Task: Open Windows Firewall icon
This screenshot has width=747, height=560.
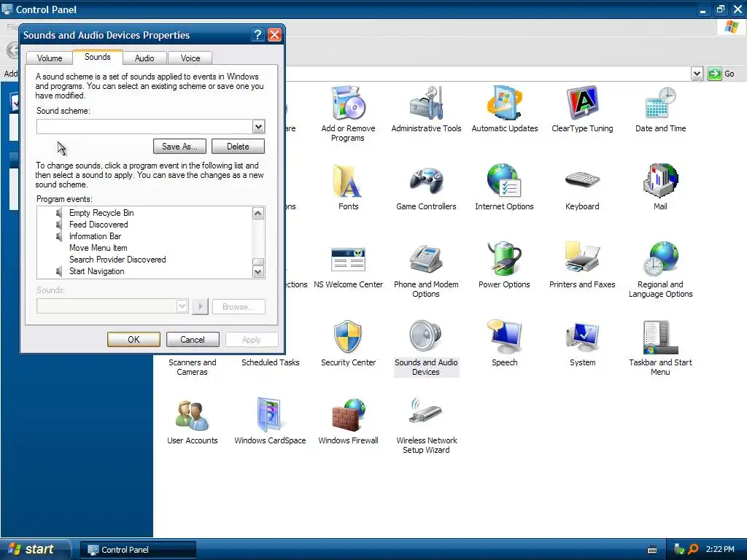Action: (348, 415)
